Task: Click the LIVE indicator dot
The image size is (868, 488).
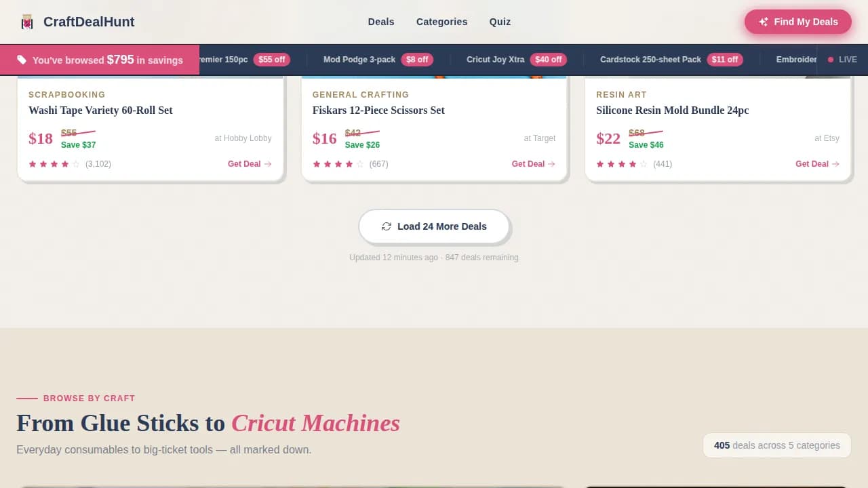Action: coord(831,60)
